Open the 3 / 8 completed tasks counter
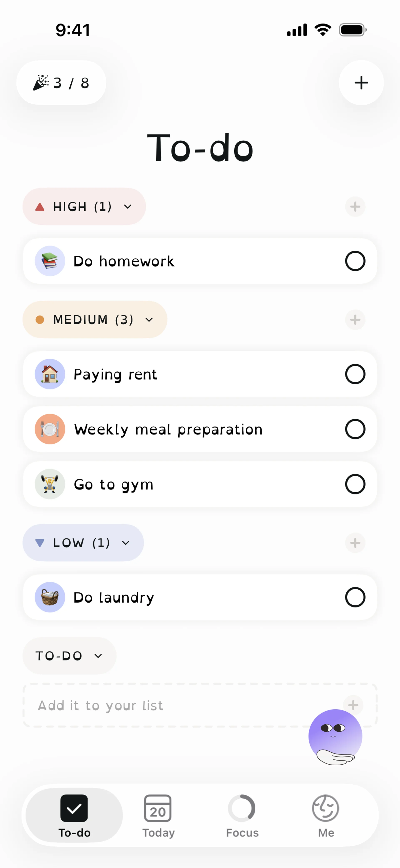400x868 pixels. point(61,83)
